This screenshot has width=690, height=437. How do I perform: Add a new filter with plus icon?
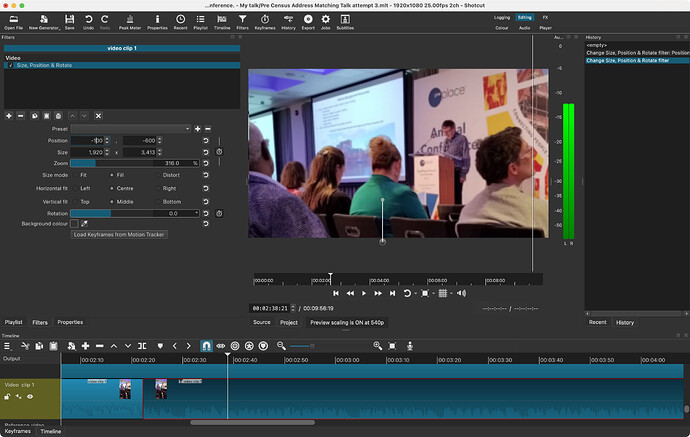8,116
